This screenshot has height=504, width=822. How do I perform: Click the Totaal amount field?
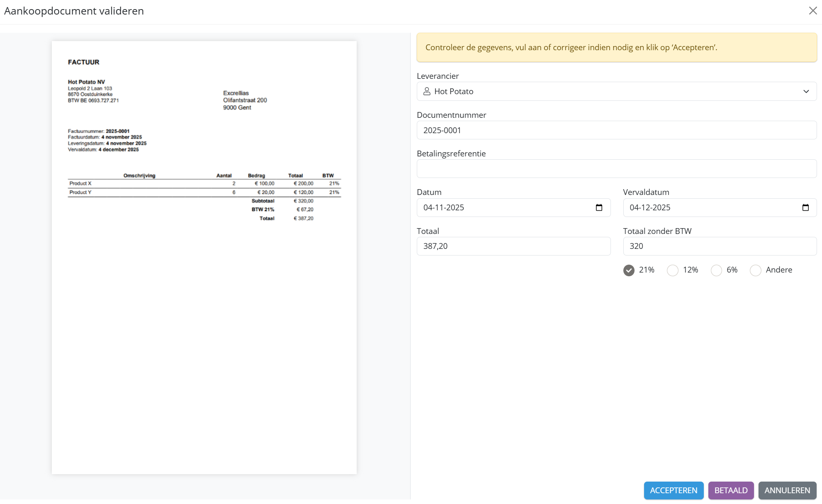pos(513,246)
